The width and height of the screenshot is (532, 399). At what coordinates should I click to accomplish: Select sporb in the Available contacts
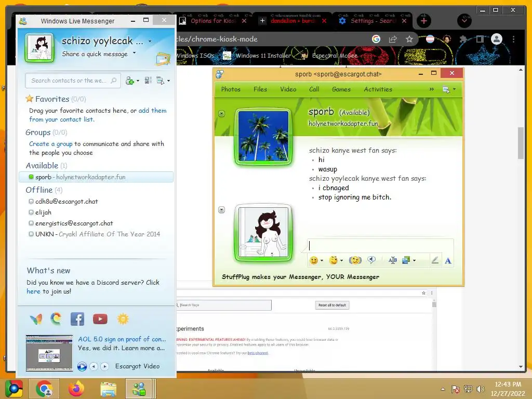[x=96, y=177]
